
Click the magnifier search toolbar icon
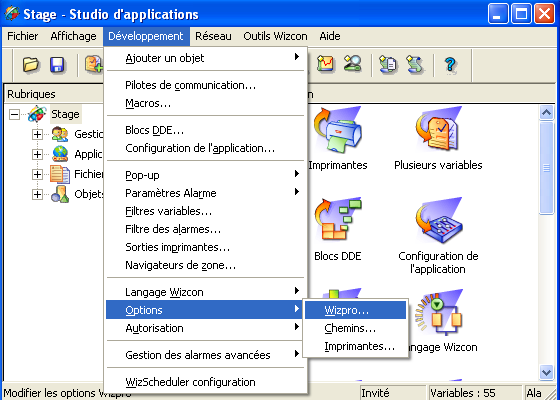352,65
